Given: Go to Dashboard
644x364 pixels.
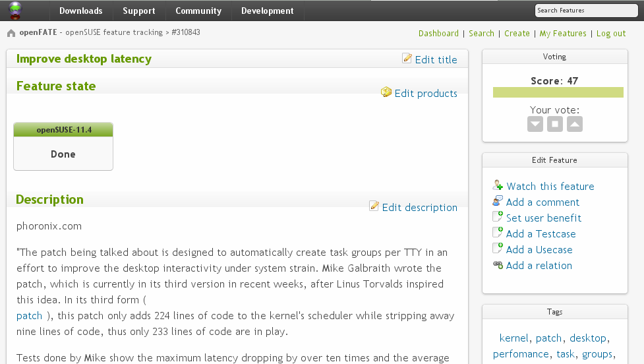Looking at the screenshot, I should pos(438,33).
